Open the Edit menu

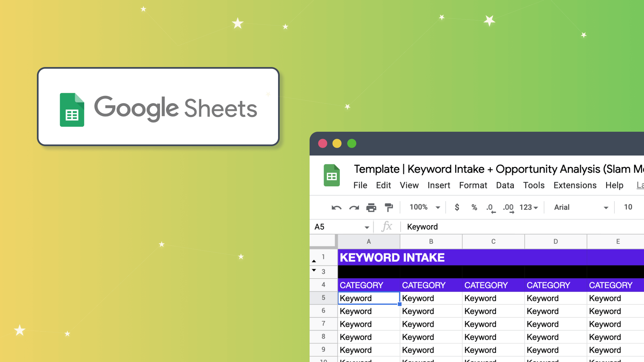tap(383, 185)
